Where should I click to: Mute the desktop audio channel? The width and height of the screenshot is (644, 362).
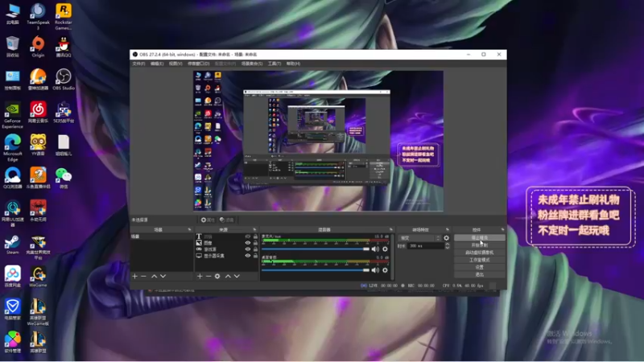(x=375, y=270)
